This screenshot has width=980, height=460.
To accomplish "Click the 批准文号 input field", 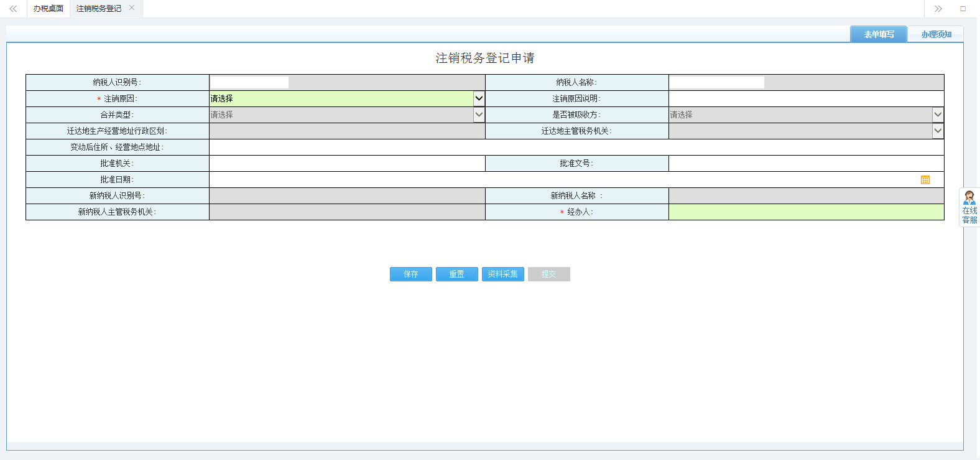I will click(x=807, y=163).
